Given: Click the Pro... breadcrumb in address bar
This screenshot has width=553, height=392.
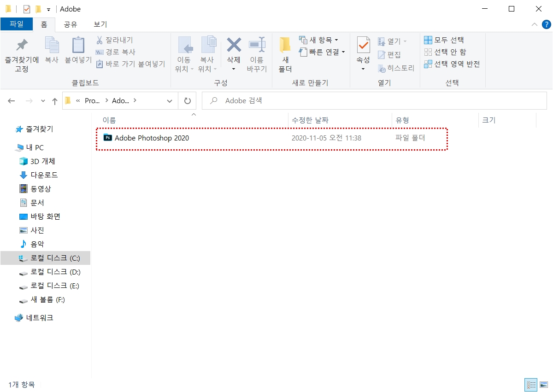Looking at the screenshot, I should tap(93, 101).
